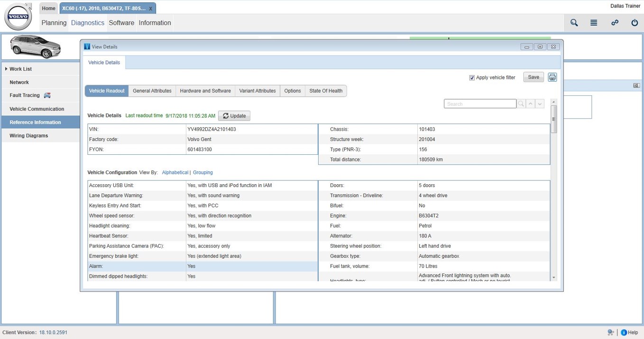Expand the Work List sidebar item

pos(20,69)
